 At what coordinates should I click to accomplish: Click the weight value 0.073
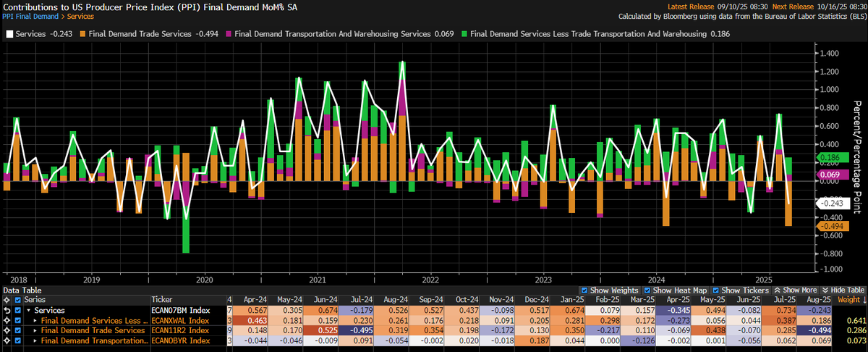pos(855,340)
